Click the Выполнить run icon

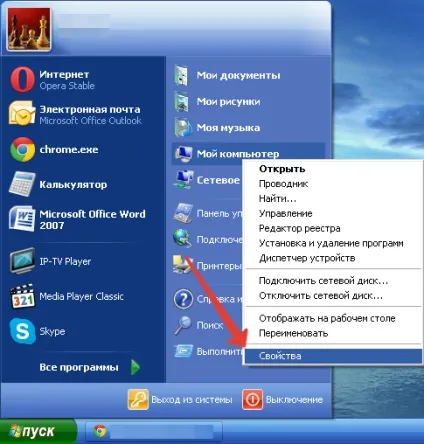click(x=183, y=351)
